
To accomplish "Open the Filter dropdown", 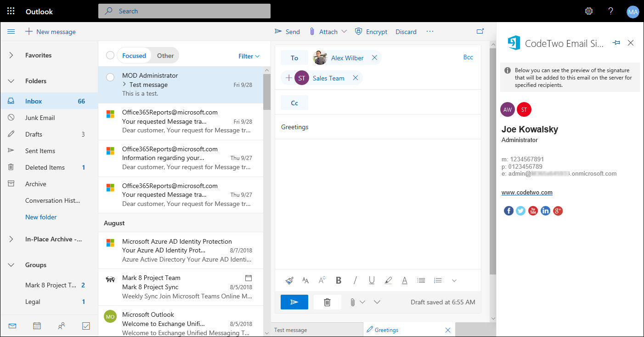I will point(249,56).
